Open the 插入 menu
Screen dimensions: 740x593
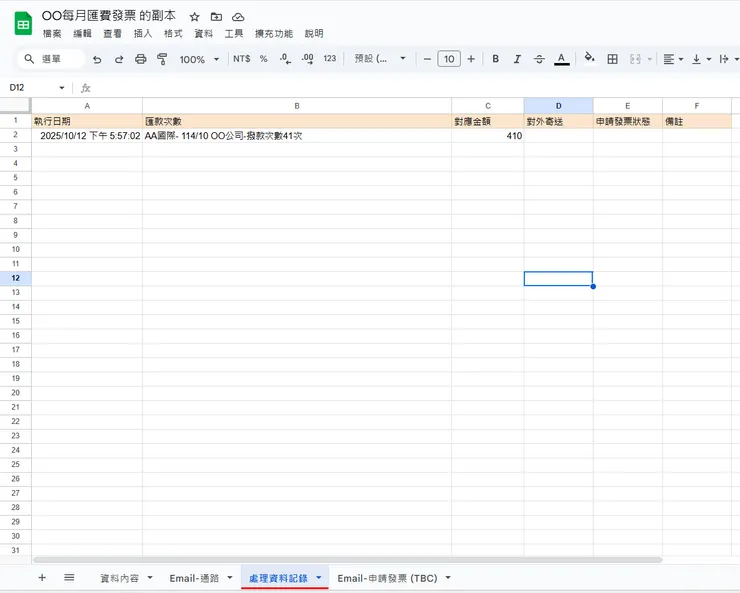143,33
